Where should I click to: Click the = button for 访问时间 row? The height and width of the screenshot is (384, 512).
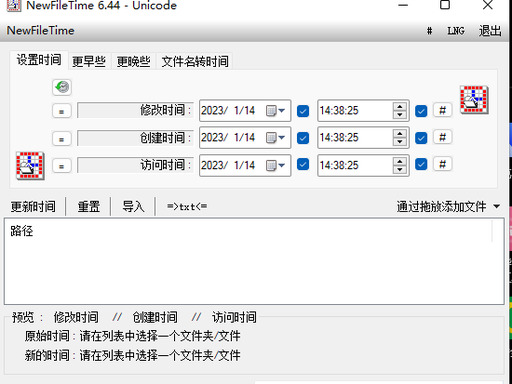[x=62, y=166]
